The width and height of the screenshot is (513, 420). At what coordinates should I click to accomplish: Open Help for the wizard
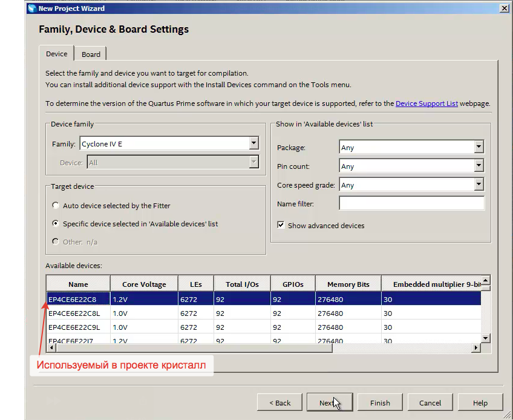[x=480, y=402]
